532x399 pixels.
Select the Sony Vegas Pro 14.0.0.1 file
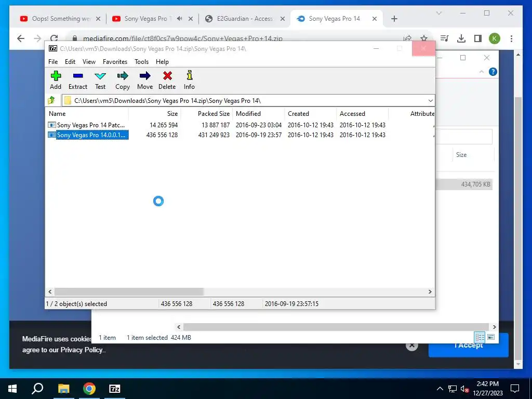pos(88,135)
